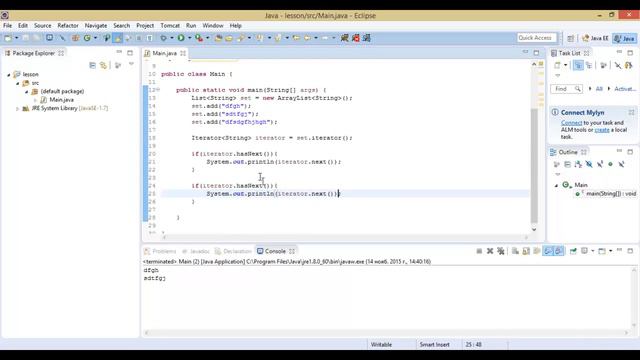Click Activate link in Task List
Viewport: 640px width, 360px height.
coord(625,89)
